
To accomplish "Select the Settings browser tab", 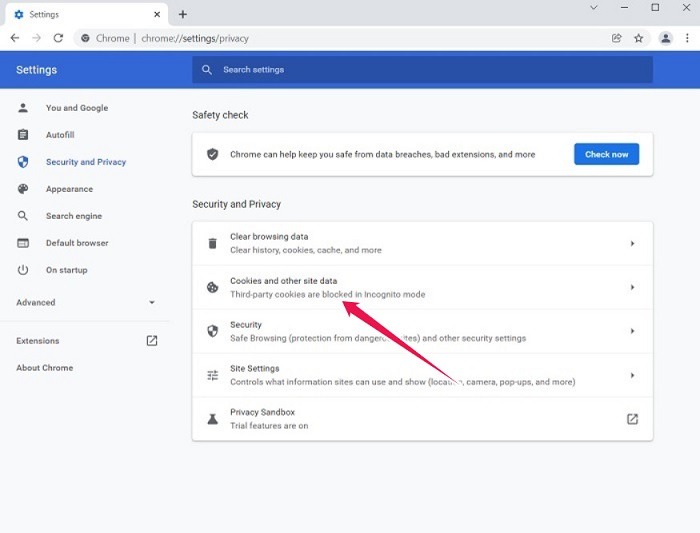I will tap(87, 14).
